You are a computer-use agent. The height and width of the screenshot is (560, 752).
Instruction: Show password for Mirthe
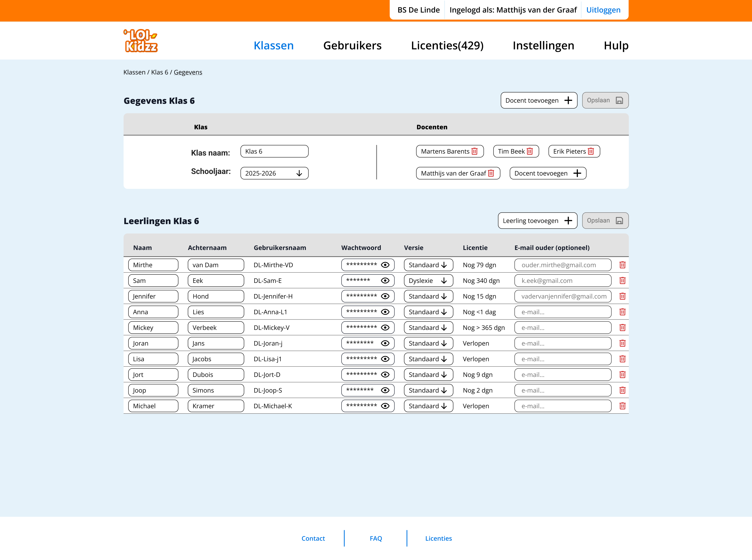click(x=385, y=265)
